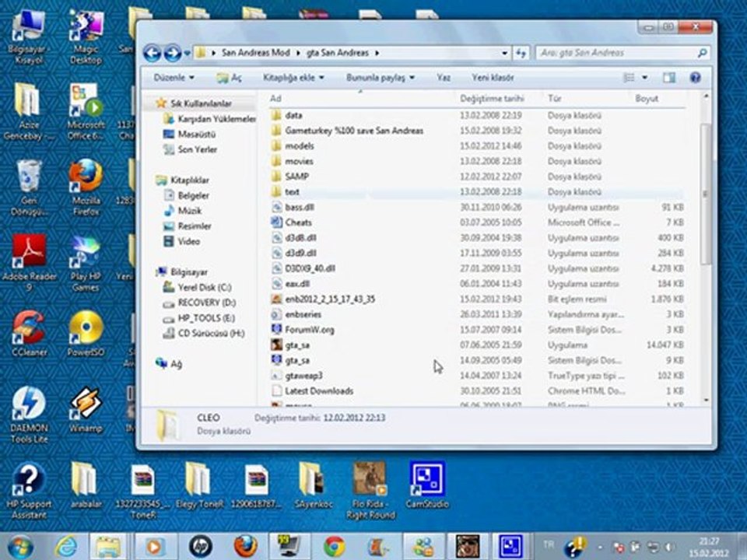Sort by the Tür column header

tap(554, 99)
